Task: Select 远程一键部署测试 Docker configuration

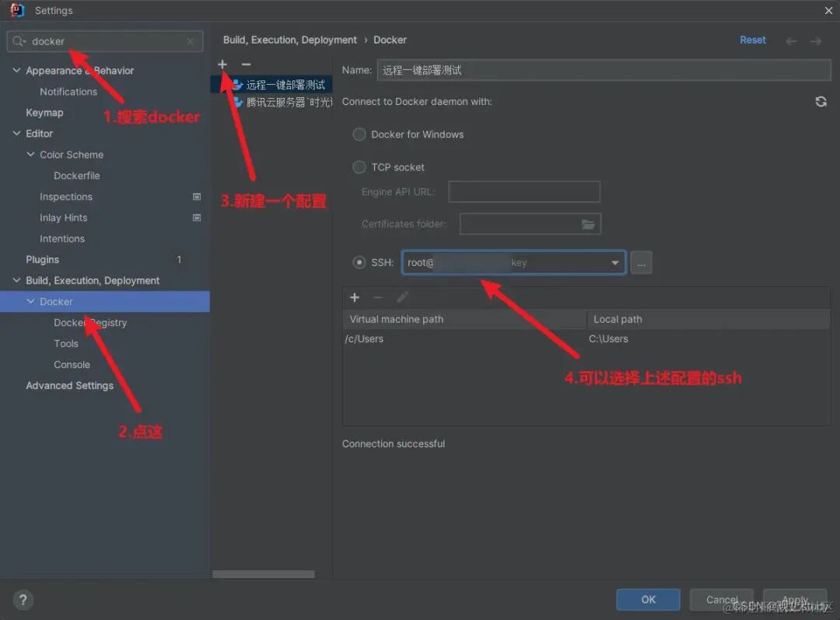Action: 271,85
